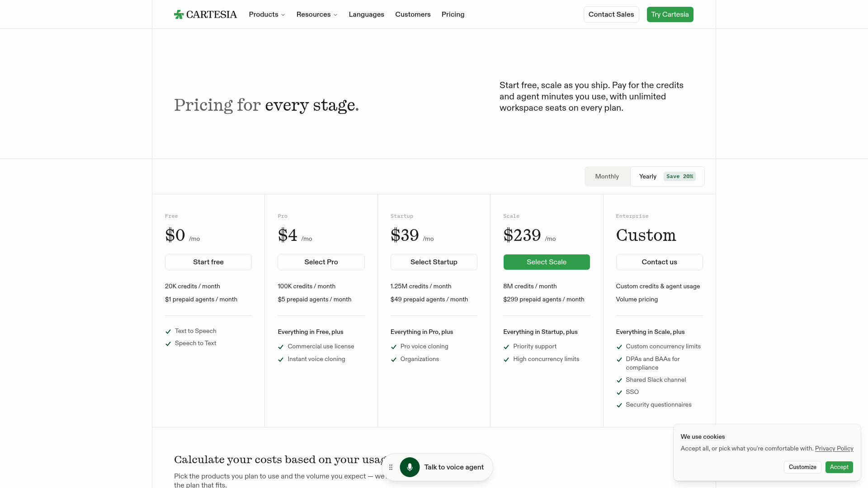
Task: Click Contact us under Enterprise
Action: click(x=659, y=262)
